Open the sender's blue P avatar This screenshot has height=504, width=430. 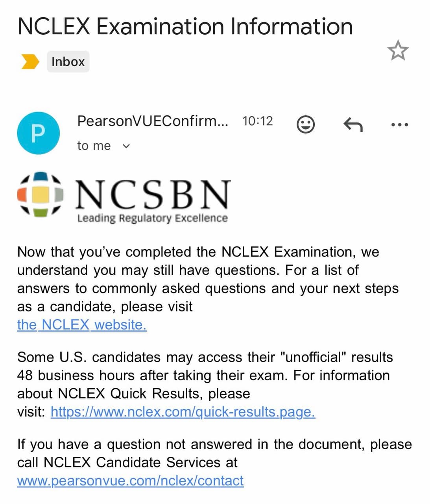pos(38,133)
